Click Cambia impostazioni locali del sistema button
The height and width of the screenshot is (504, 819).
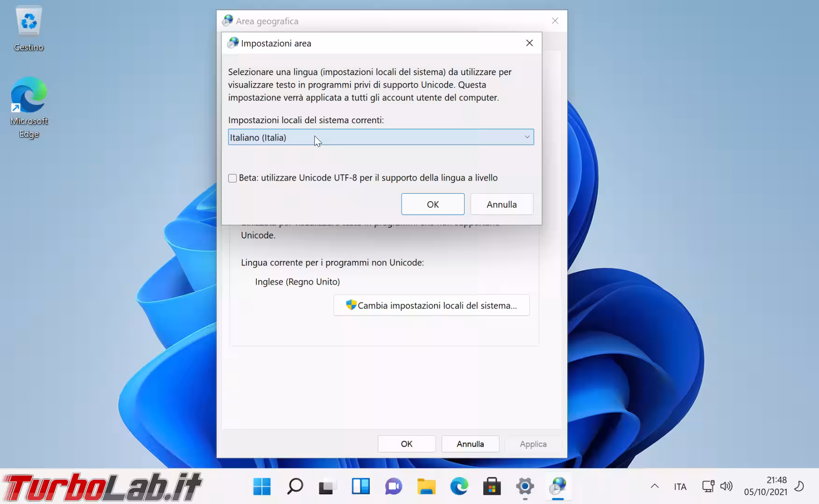tap(431, 305)
